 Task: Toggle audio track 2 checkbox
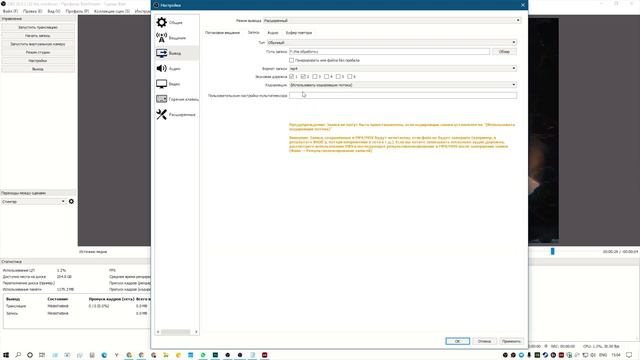[x=303, y=76]
